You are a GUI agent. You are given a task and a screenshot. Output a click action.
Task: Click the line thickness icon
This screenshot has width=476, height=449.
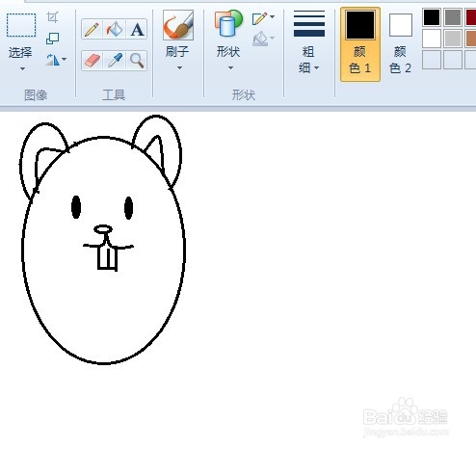pos(309,23)
